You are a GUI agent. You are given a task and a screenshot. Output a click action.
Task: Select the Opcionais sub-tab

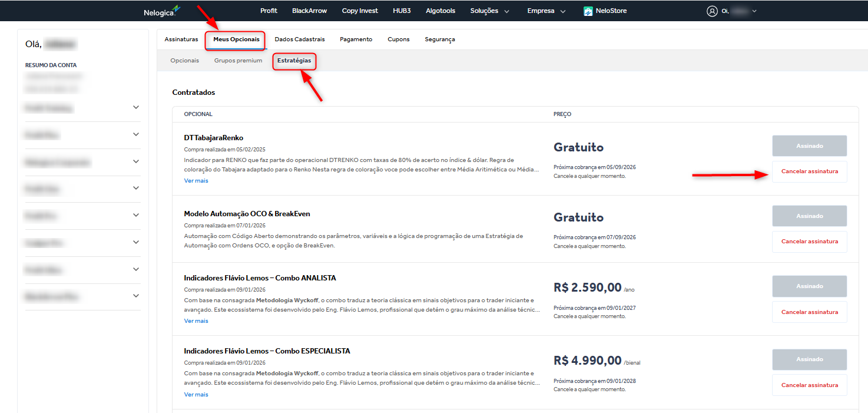pos(185,61)
